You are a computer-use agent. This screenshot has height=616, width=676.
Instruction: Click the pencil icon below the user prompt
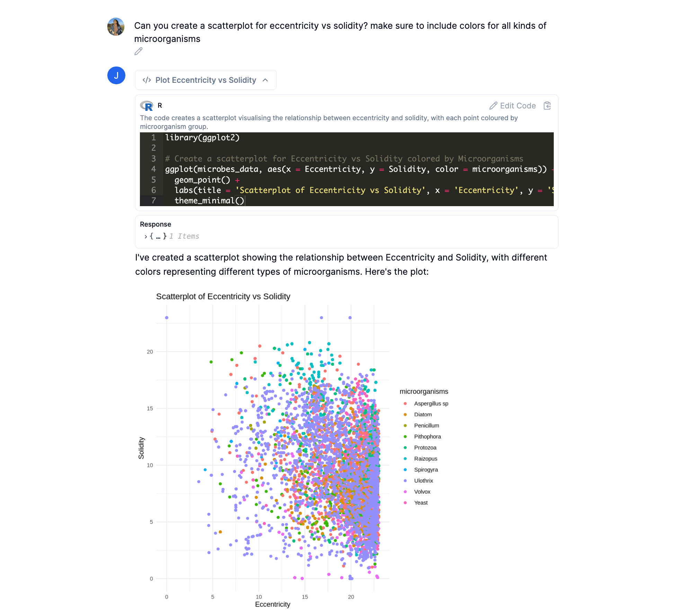139,51
